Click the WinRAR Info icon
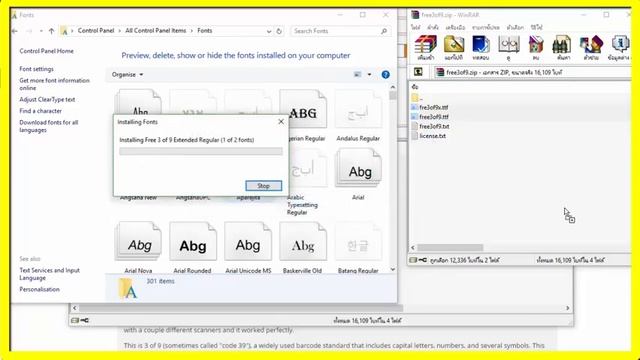Image resolution: width=640 pixels, height=360 pixels. [x=620, y=44]
